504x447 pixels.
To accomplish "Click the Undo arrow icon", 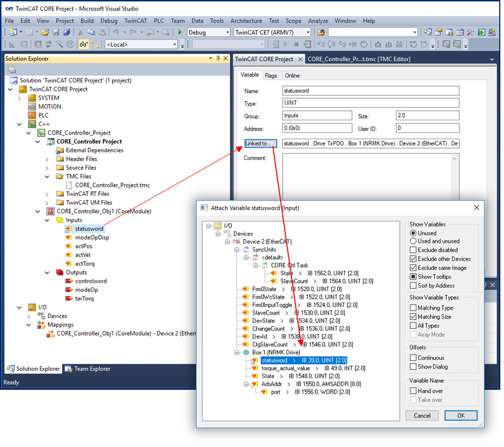I will click(116, 32).
